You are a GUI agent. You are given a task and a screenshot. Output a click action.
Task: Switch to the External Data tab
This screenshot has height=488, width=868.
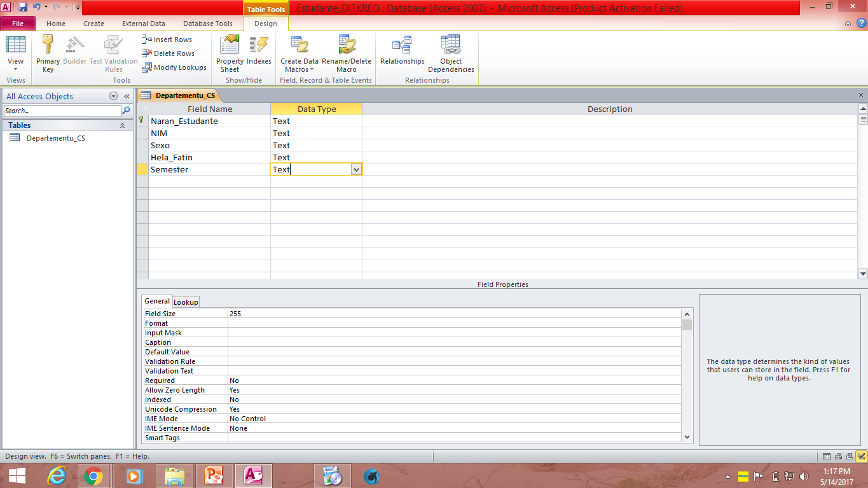click(x=144, y=24)
